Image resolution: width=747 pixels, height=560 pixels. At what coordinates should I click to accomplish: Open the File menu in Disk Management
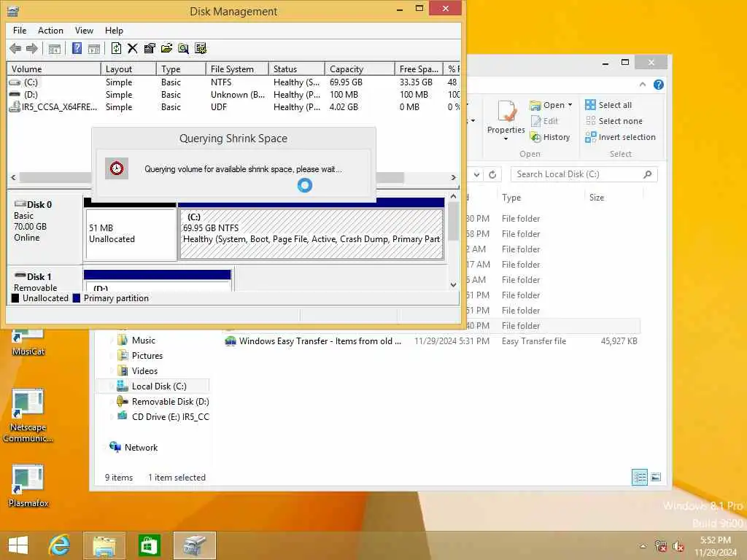click(x=20, y=31)
